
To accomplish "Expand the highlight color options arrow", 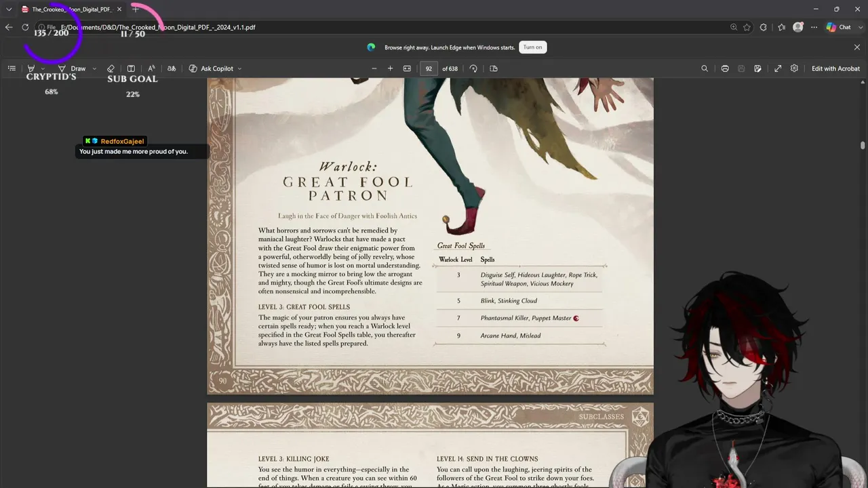I will (x=43, y=68).
